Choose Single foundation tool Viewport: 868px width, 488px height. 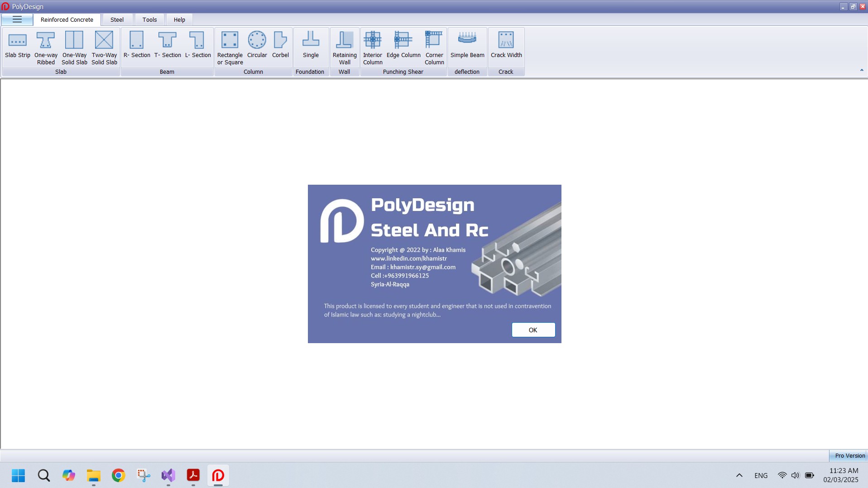pyautogui.click(x=311, y=46)
